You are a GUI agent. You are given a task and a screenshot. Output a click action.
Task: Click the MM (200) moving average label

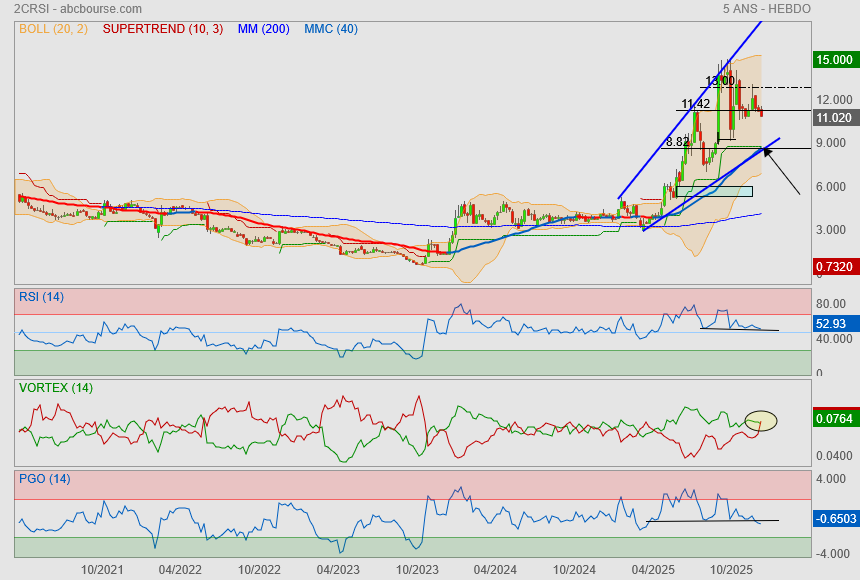263,29
